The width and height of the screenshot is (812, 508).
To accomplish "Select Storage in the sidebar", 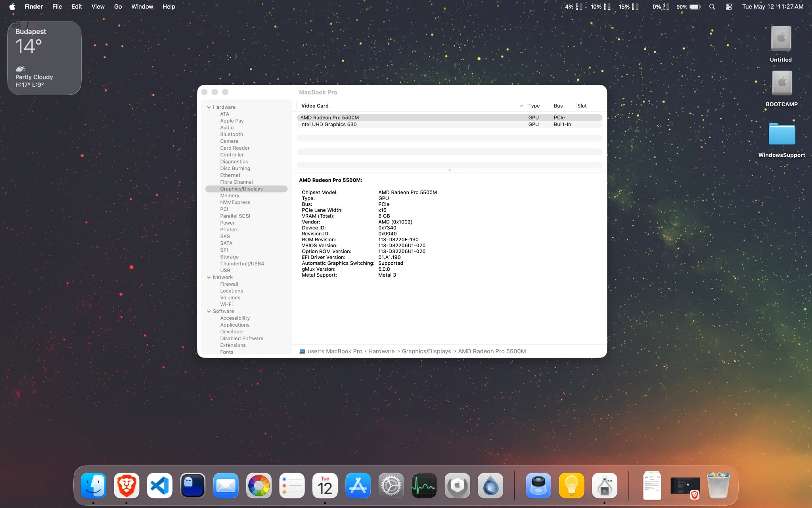I will (229, 257).
